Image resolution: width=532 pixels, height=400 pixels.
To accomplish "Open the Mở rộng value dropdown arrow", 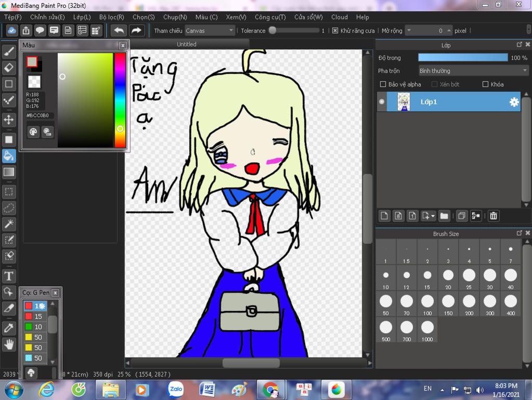I will tap(409, 31).
